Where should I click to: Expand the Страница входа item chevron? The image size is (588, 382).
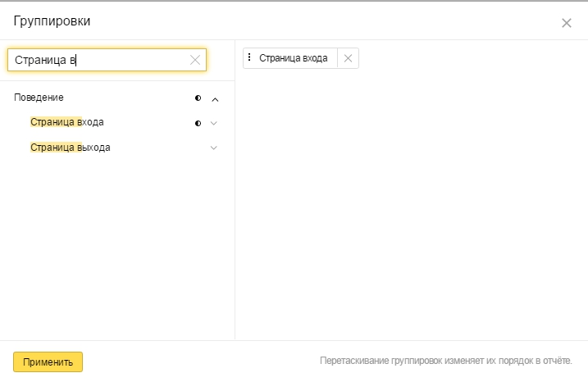(214, 123)
